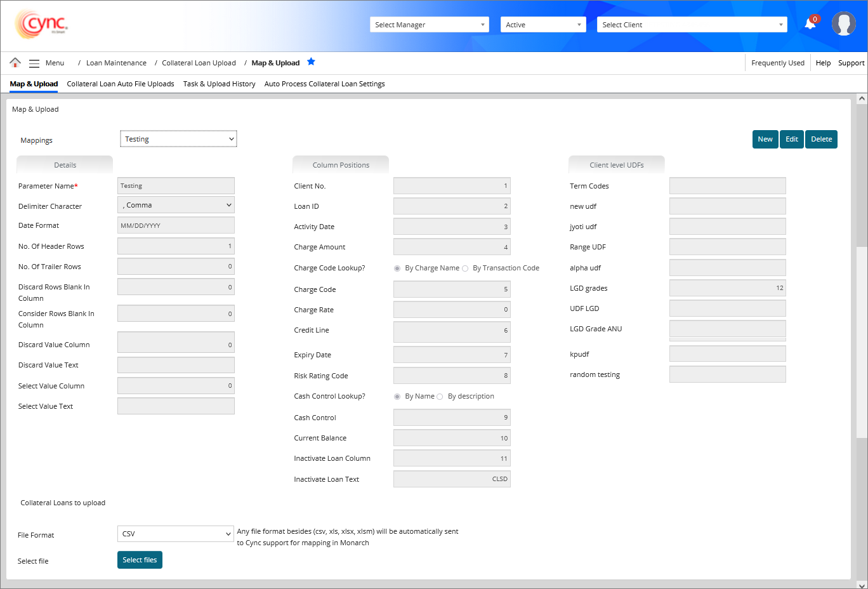Click the home icon in breadcrumb bar
The image size is (868, 589).
15,62
